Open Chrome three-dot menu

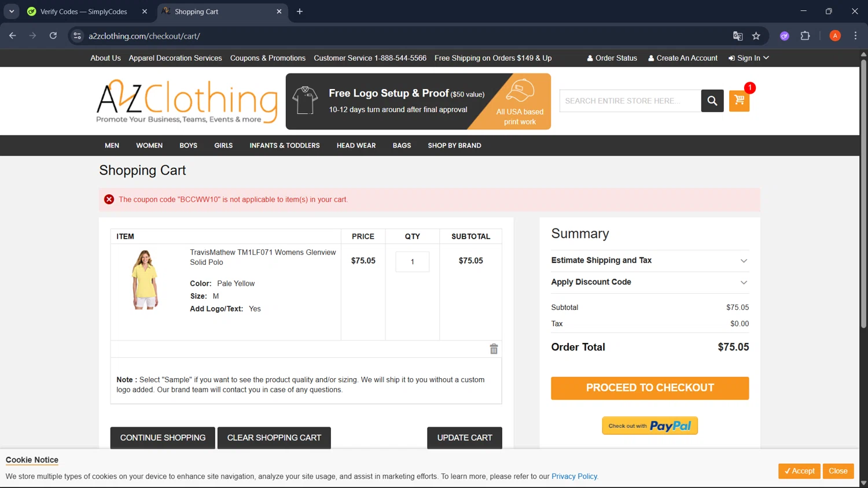tap(855, 36)
